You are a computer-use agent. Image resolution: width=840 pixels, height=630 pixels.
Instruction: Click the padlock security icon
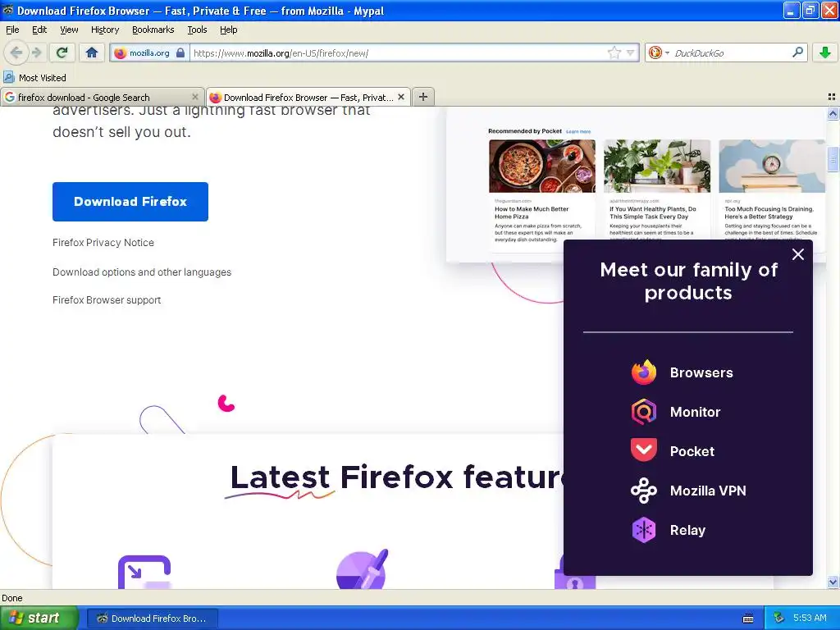pos(180,52)
